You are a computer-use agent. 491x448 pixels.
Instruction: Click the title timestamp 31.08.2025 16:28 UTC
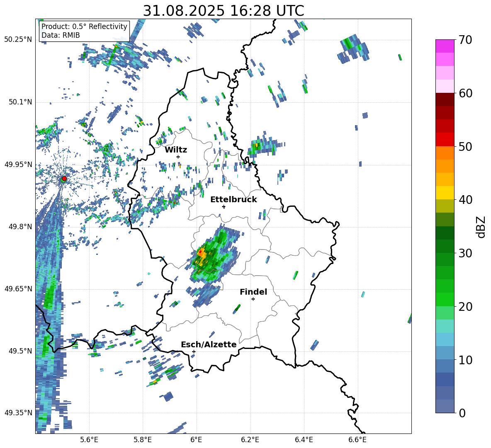pyautogui.click(x=224, y=11)
